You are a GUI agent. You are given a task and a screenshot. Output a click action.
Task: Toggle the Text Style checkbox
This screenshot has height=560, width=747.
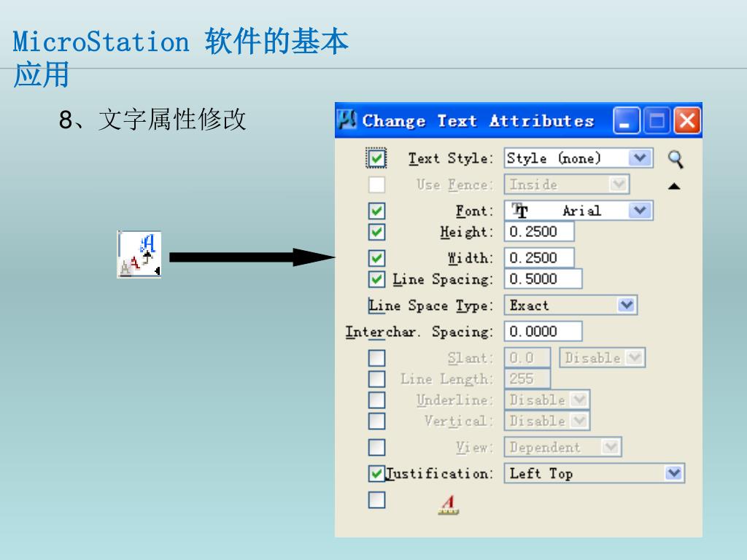[x=376, y=158]
